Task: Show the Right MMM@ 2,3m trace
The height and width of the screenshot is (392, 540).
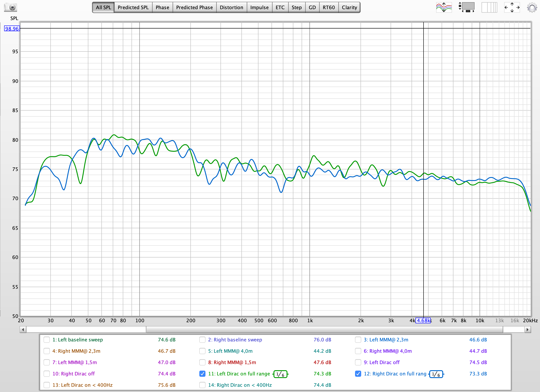Action: (47, 351)
